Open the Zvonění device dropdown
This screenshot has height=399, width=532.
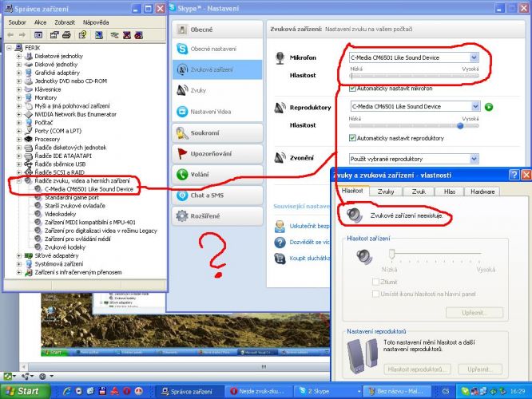(x=474, y=159)
